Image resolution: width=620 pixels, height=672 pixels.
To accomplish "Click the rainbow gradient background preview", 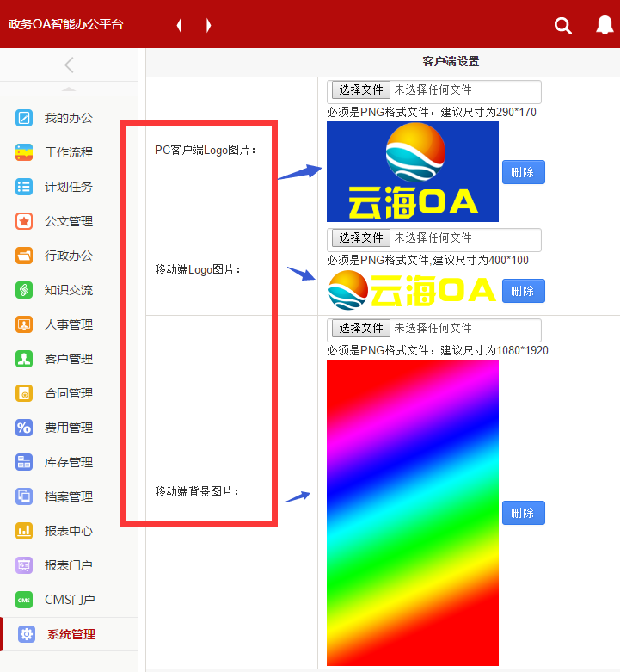I will point(413,513).
